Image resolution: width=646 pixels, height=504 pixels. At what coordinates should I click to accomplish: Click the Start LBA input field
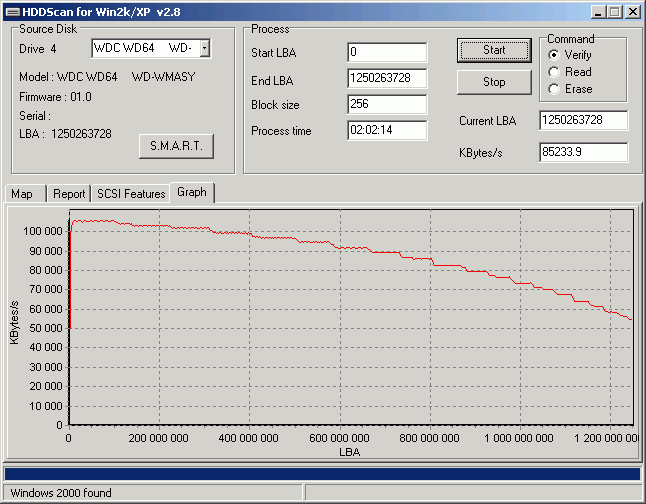[387, 52]
